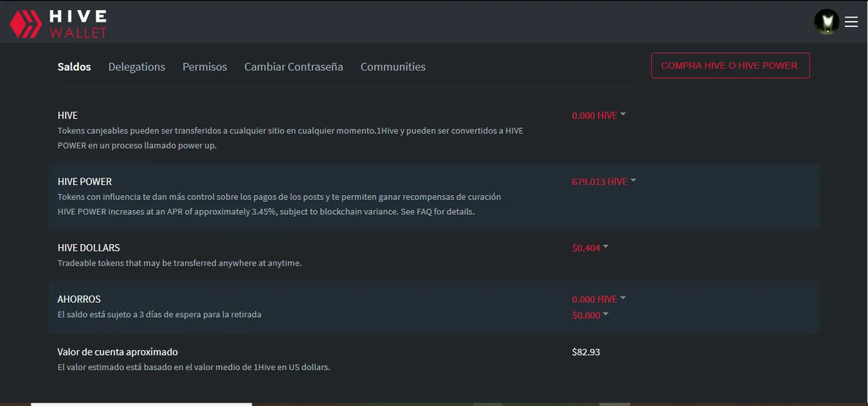
Task: Click the El valor estimado description text
Action: (x=194, y=367)
